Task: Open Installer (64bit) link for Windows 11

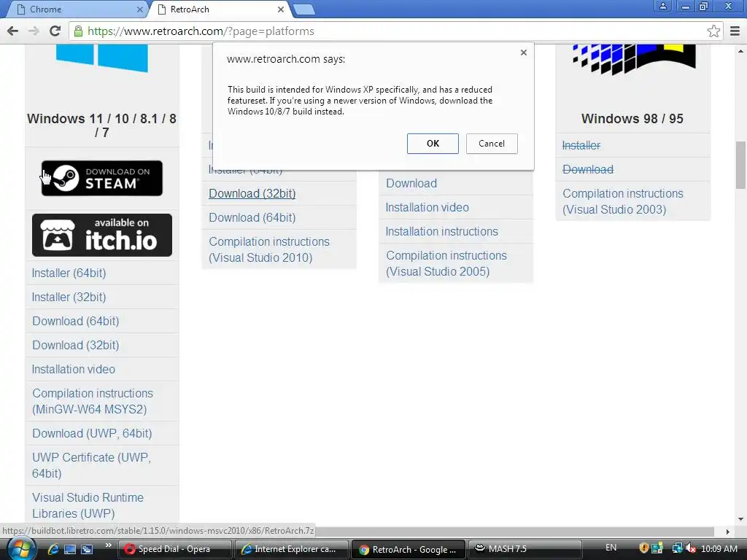Action: pos(69,273)
